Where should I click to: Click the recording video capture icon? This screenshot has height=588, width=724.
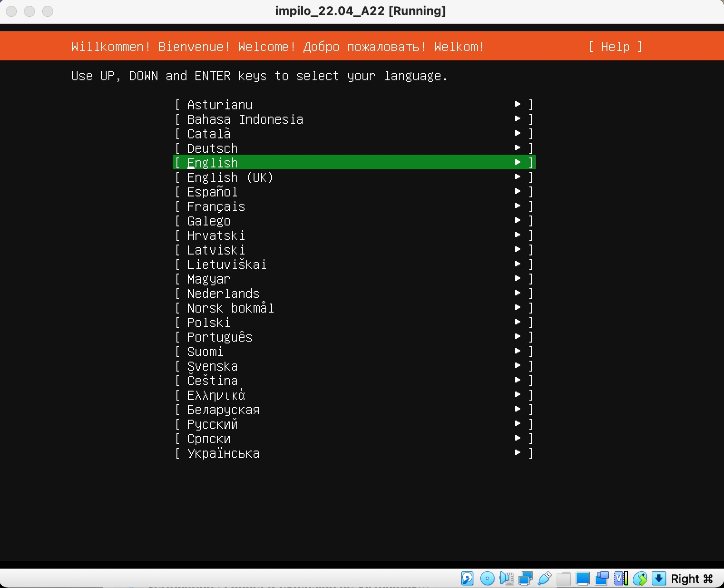[602, 578]
